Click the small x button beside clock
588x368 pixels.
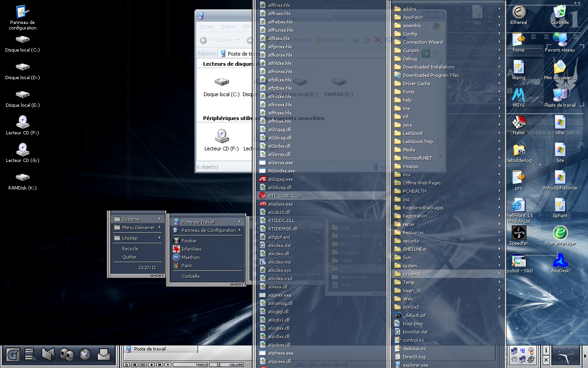coord(546,360)
